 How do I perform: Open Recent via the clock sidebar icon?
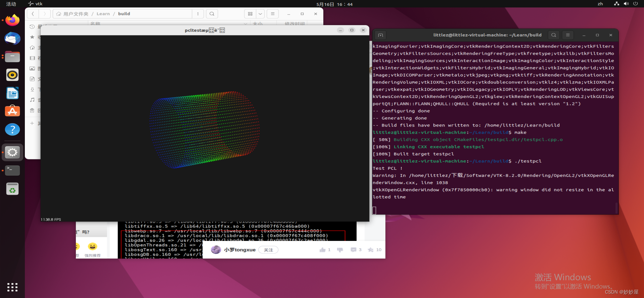pos(32,27)
